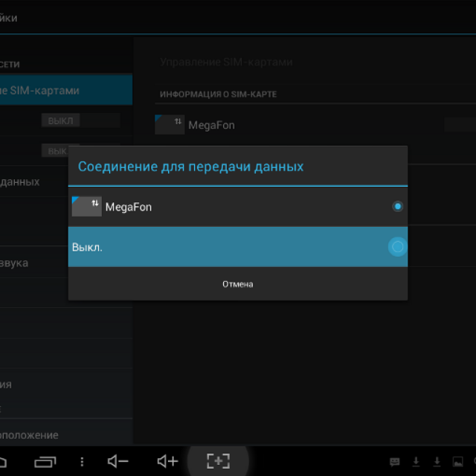Toggle first ВЫКЛ switch in sidebar
Image resolution: width=476 pixels, height=476 pixels.
[81, 120]
